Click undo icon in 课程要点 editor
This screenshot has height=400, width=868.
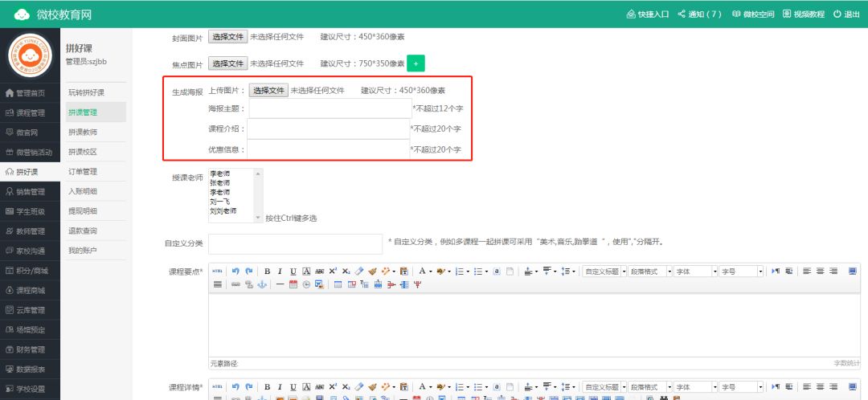(235, 271)
